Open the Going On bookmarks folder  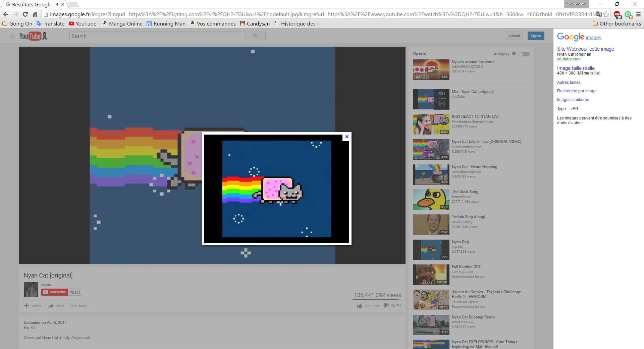click(17, 23)
